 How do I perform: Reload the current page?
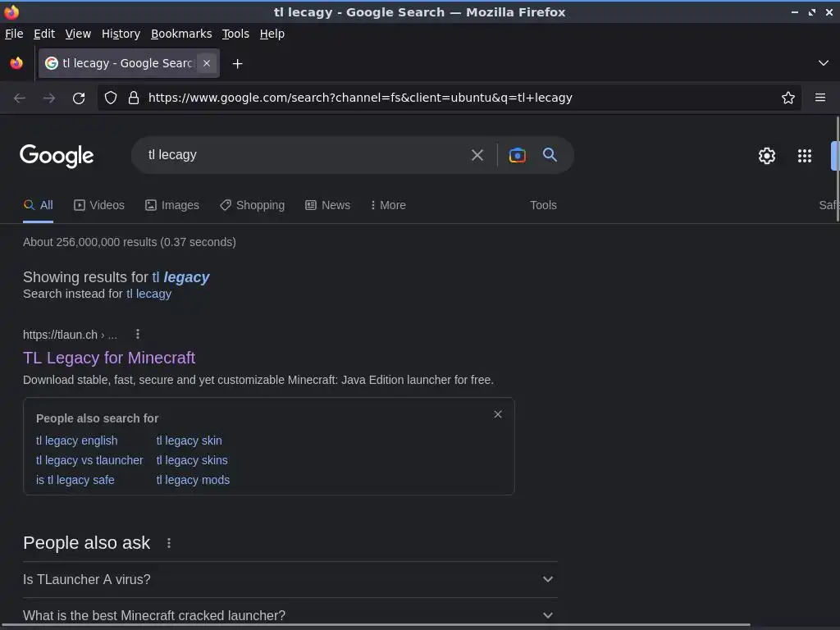click(79, 98)
